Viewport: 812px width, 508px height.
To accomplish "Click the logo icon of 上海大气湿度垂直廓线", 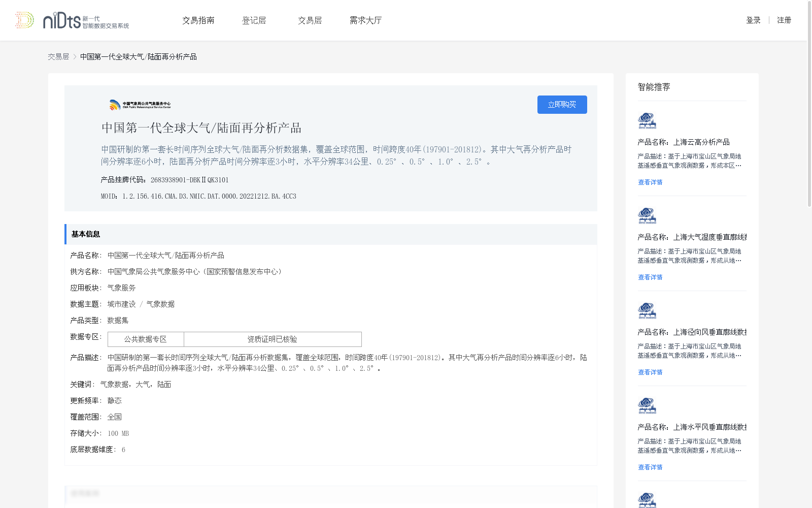I will click(647, 216).
